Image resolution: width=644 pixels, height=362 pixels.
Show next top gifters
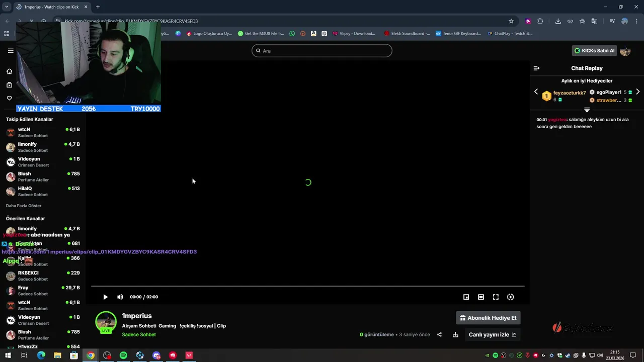(638, 92)
